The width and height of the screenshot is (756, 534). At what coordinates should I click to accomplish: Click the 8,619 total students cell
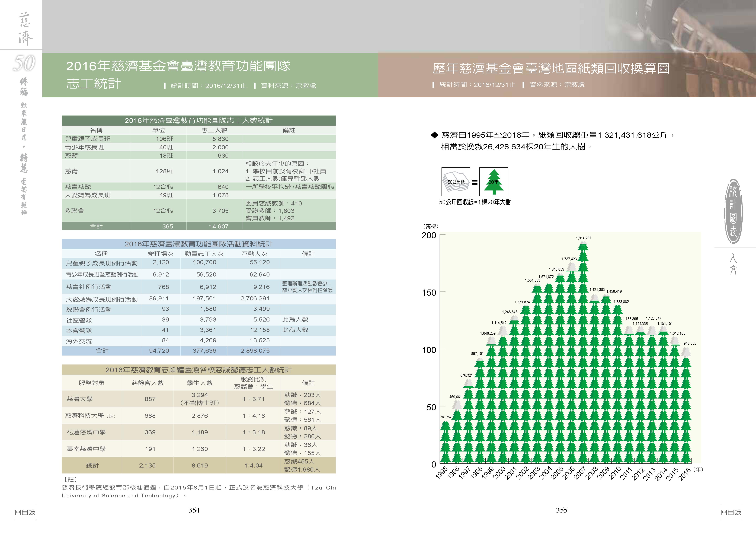click(200, 465)
